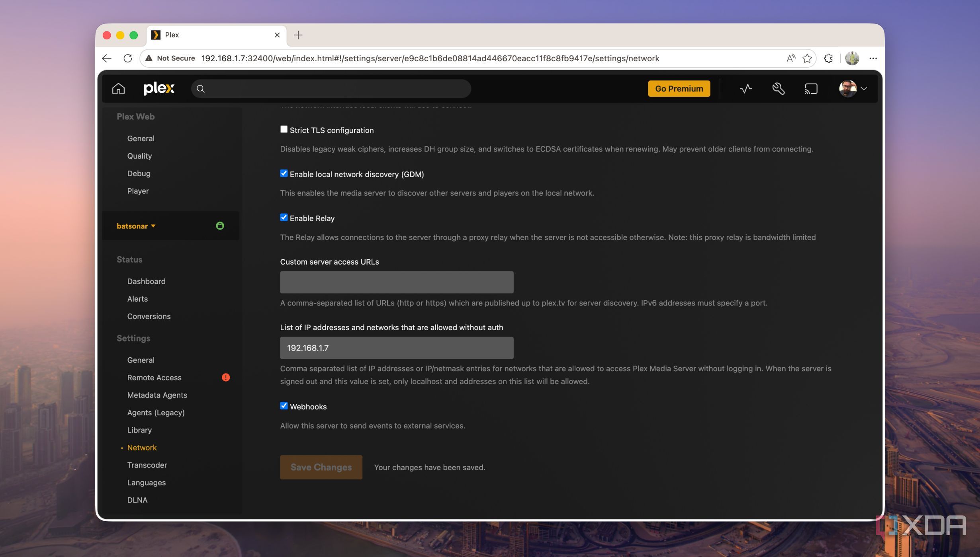980x557 pixels.
Task: Expand the batsonar server dropdown
Action: pyautogui.click(x=136, y=226)
